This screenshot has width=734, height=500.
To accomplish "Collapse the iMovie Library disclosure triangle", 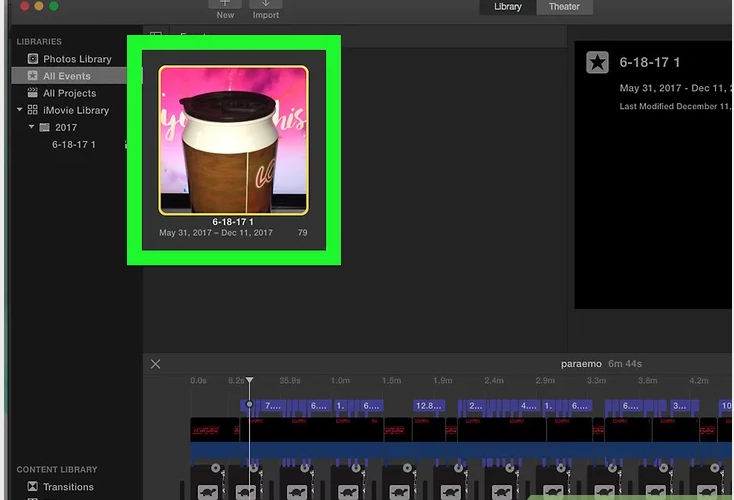I will tap(19, 110).
